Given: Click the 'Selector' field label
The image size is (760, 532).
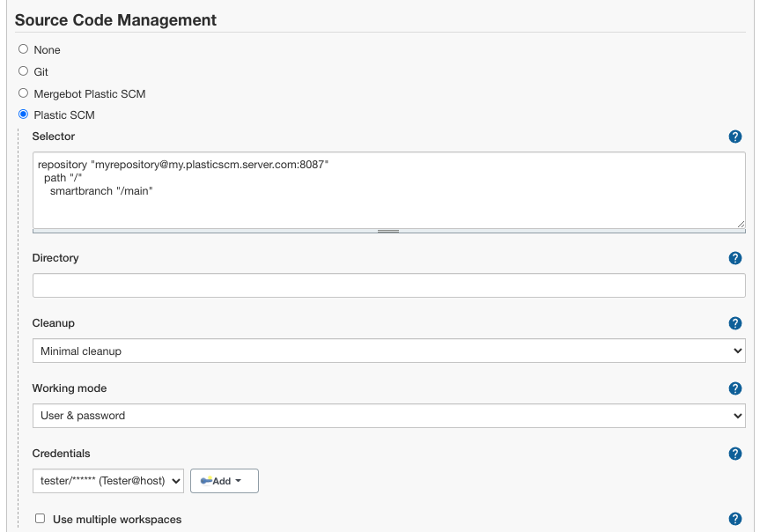Looking at the screenshot, I should tap(54, 137).
